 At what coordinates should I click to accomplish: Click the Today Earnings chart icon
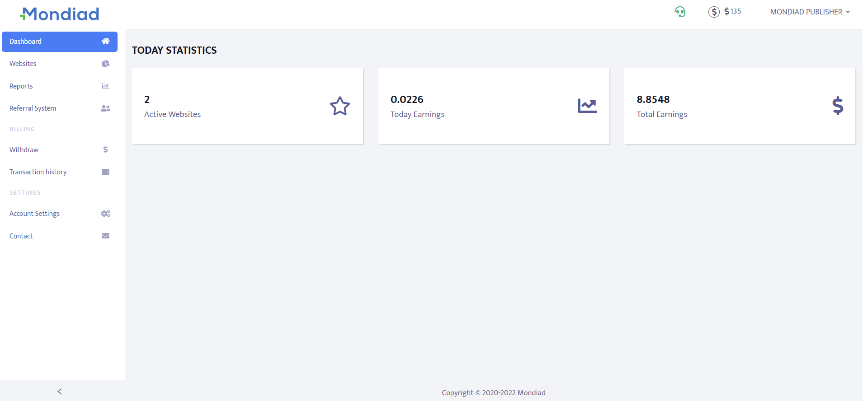point(587,106)
